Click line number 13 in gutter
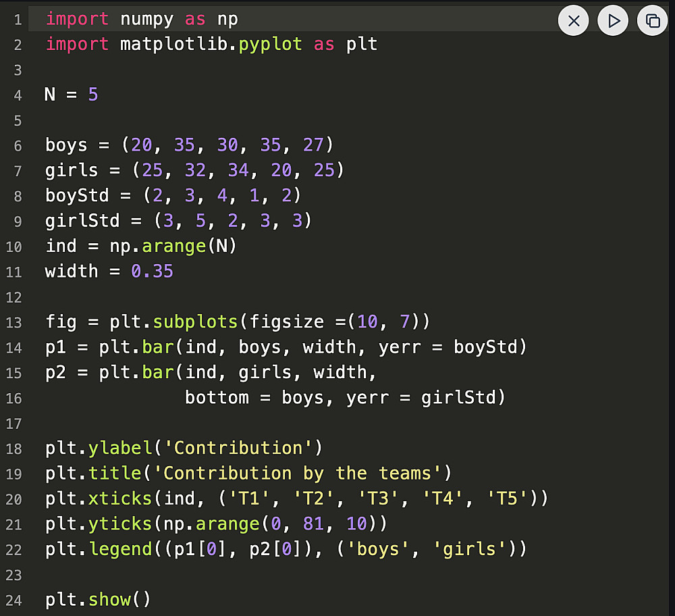This screenshot has width=675, height=616. 13,323
